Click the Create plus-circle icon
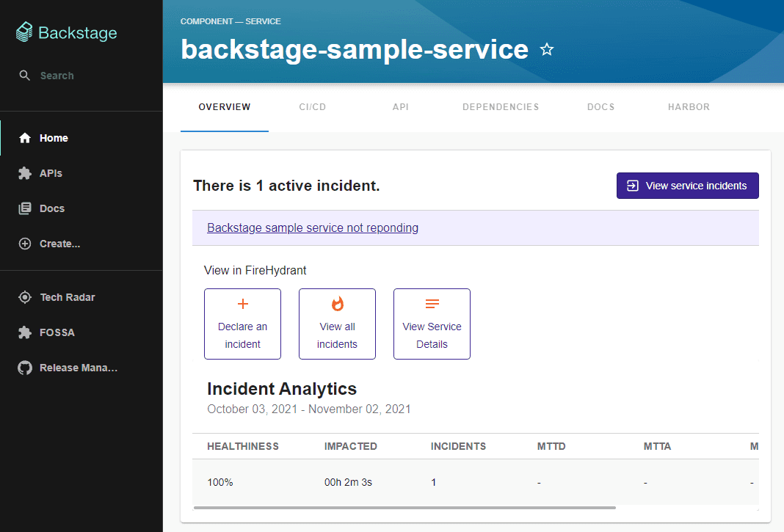 point(25,244)
